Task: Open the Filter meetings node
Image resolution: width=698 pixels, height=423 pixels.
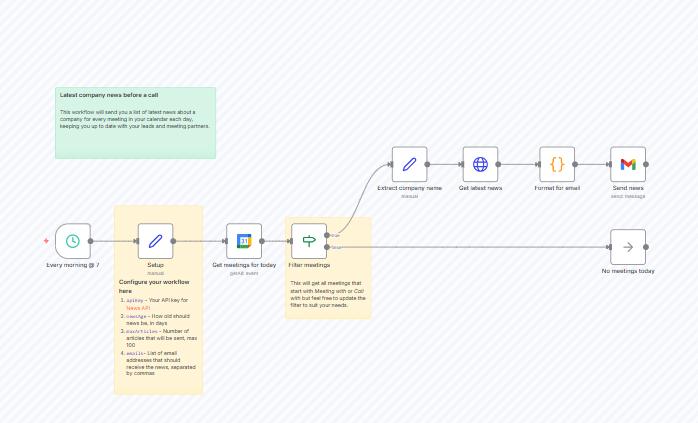Action: 308,241
